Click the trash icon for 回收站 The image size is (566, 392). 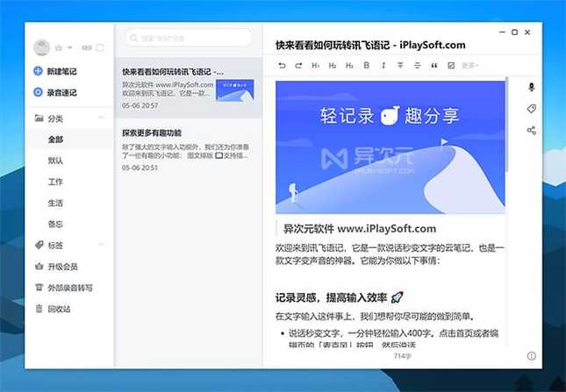tap(39, 309)
